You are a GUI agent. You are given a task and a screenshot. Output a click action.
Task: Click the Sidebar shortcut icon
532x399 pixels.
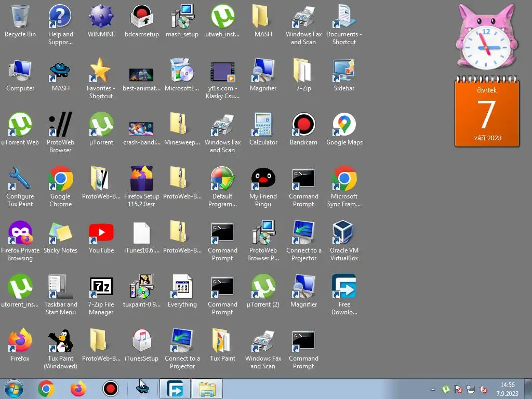(344, 70)
